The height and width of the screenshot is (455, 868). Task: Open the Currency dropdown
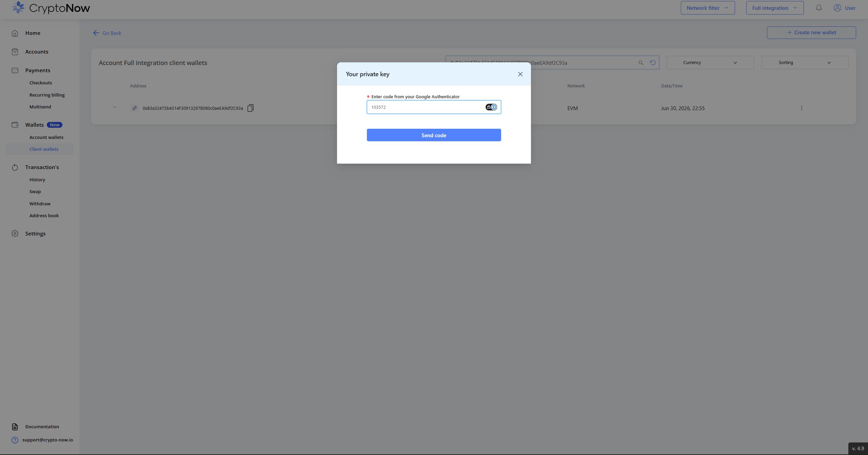[710, 63]
